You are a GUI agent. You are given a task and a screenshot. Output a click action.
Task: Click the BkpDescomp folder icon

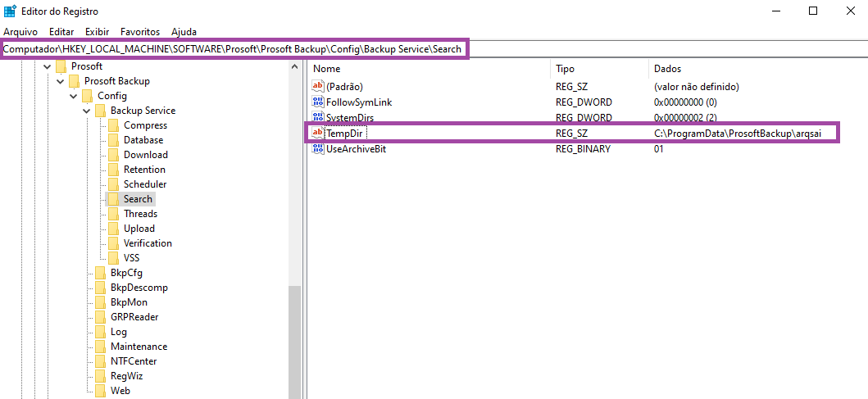pos(100,288)
